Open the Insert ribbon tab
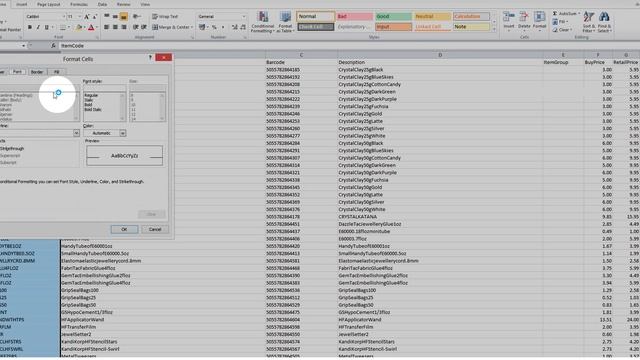640x360 pixels. tap(21, 4)
